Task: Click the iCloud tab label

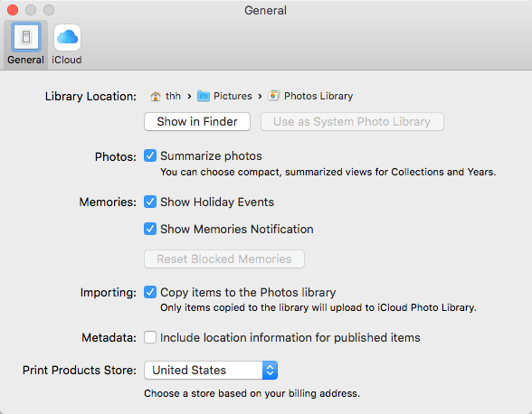Action: click(x=67, y=60)
